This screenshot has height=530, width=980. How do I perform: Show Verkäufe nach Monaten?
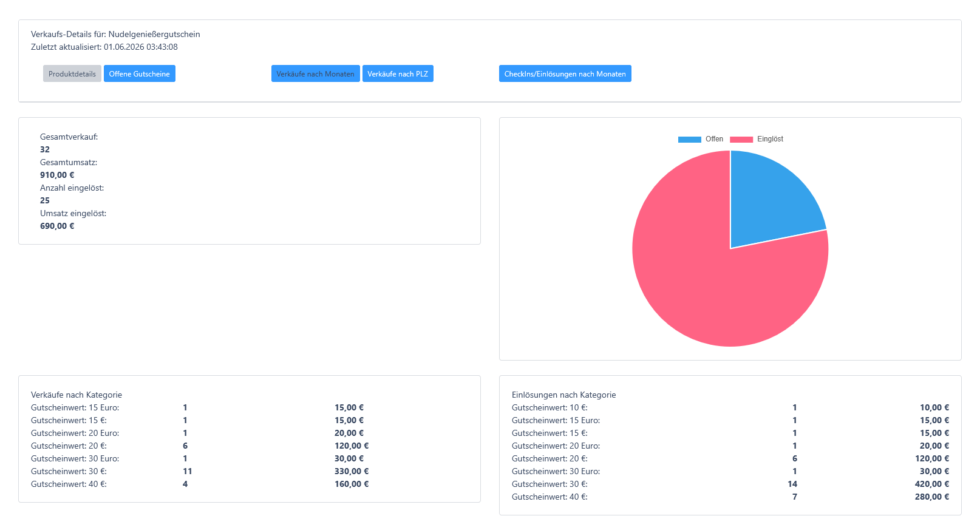[316, 73]
